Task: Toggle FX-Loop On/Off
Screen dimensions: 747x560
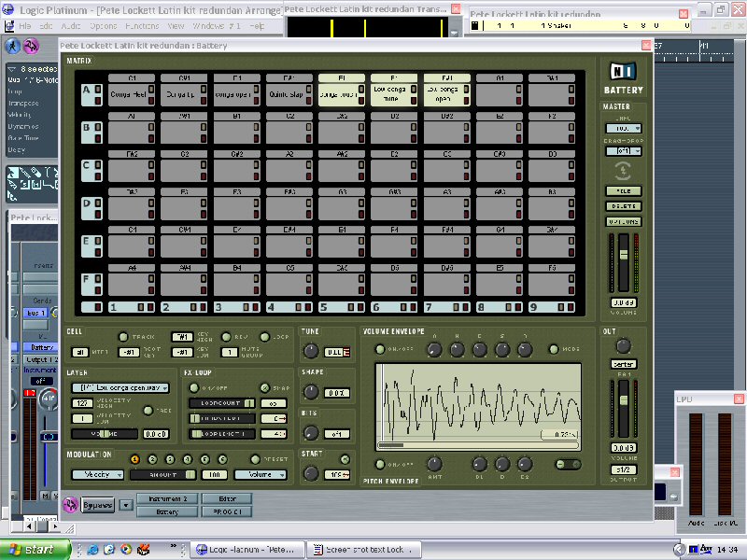Action: [x=194, y=387]
